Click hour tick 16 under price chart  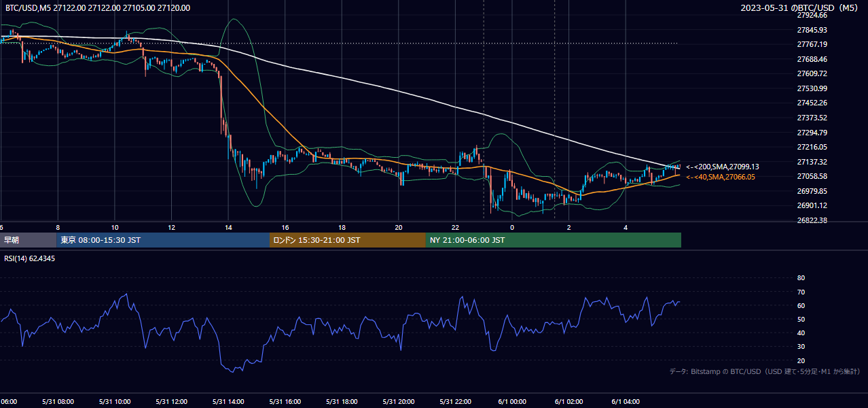pos(285,227)
